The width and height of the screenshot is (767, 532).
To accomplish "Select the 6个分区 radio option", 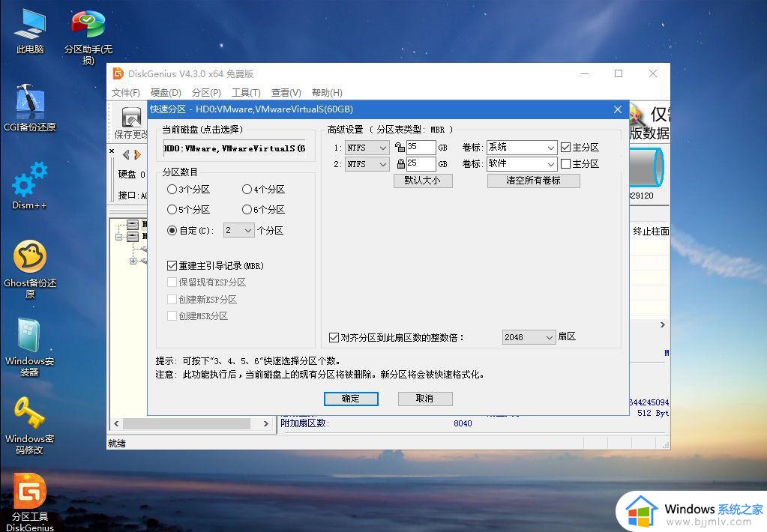I will point(264,210).
